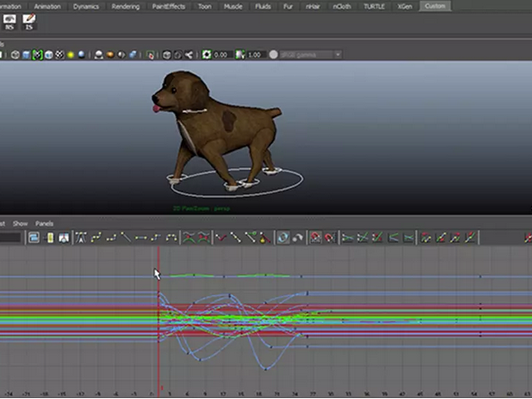Screen dimensions: 532x399
Task: Set Linear tangents on curves
Action: click(126, 238)
